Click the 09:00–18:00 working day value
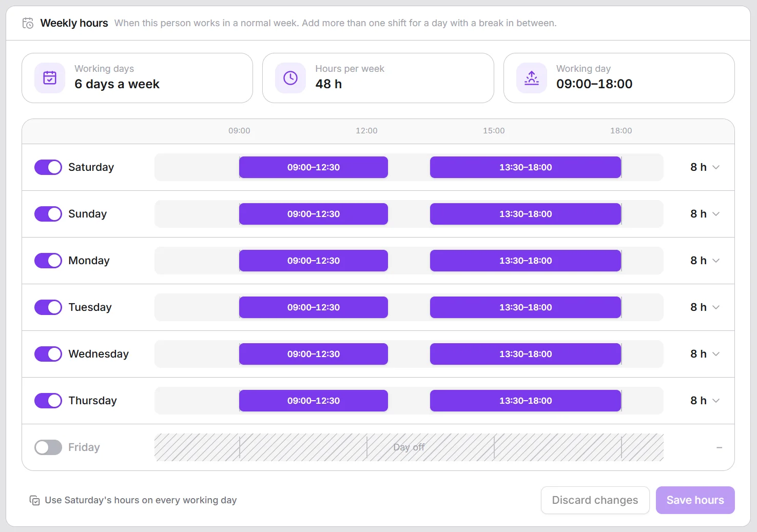The image size is (757, 532). tap(594, 84)
